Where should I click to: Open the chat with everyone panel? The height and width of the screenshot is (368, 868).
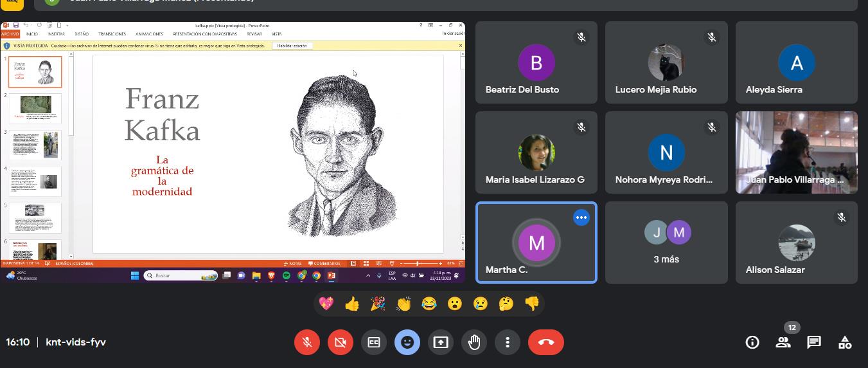814,342
